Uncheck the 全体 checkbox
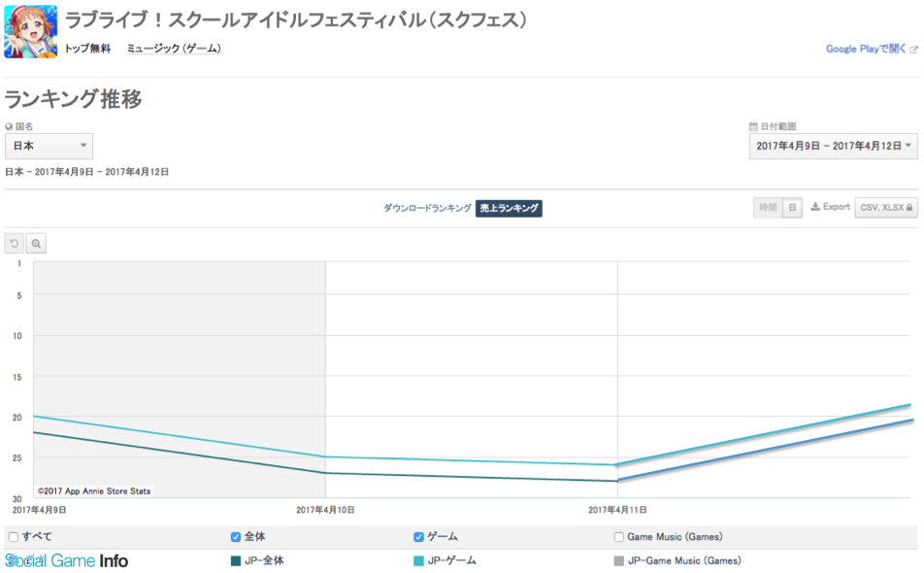The width and height of the screenshot is (924, 573). click(236, 537)
